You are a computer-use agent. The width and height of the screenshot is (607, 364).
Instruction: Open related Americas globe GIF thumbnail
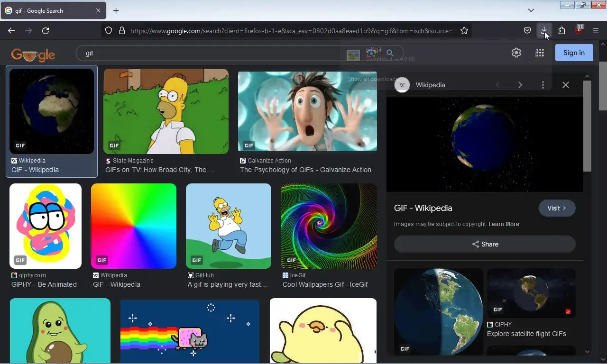point(439,312)
